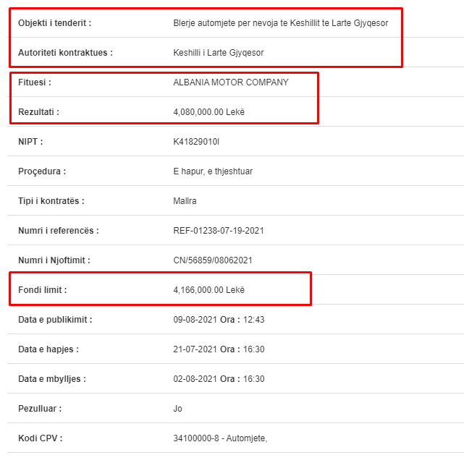Click the NIPT value K41829010I

196,142
